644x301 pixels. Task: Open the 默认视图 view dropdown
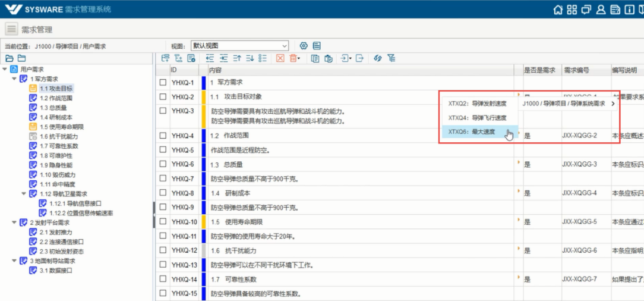point(239,46)
